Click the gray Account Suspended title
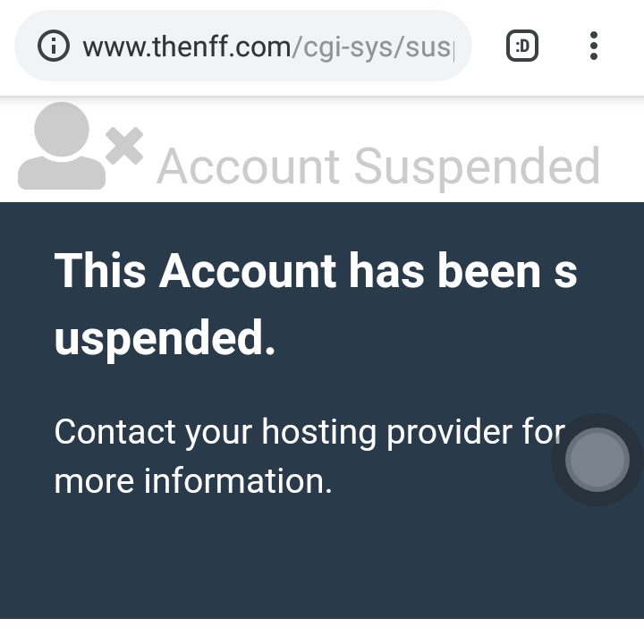Viewport: 644px width, 644px height. tap(378, 167)
